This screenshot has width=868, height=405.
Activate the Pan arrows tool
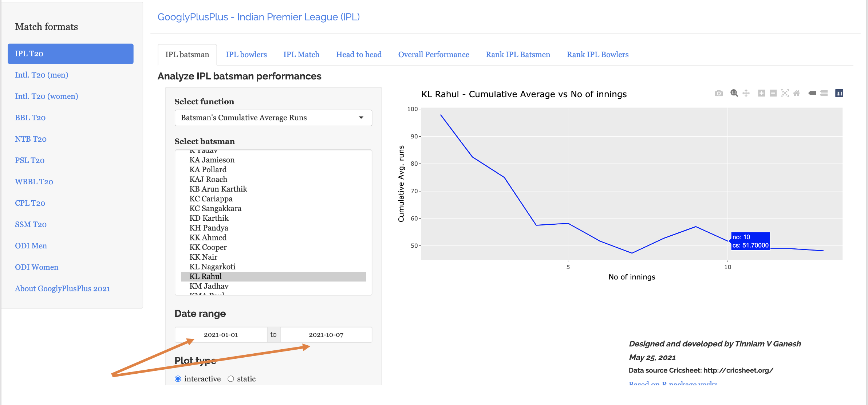coord(746,93)
